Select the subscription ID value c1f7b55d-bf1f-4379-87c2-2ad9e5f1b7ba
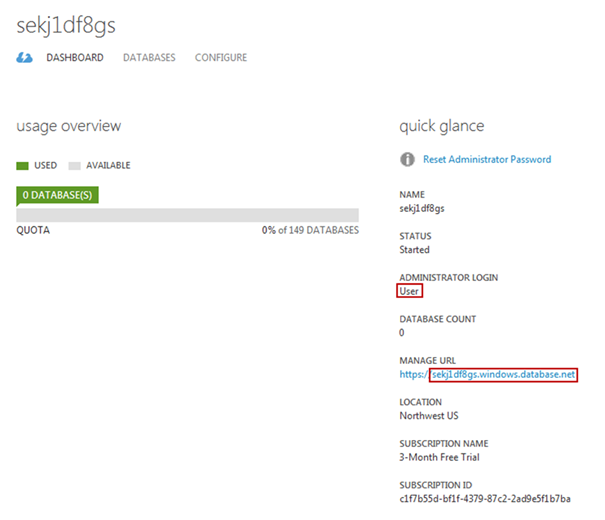The width and height of the screenshot is (605, 520). click(x=485, y=499)
